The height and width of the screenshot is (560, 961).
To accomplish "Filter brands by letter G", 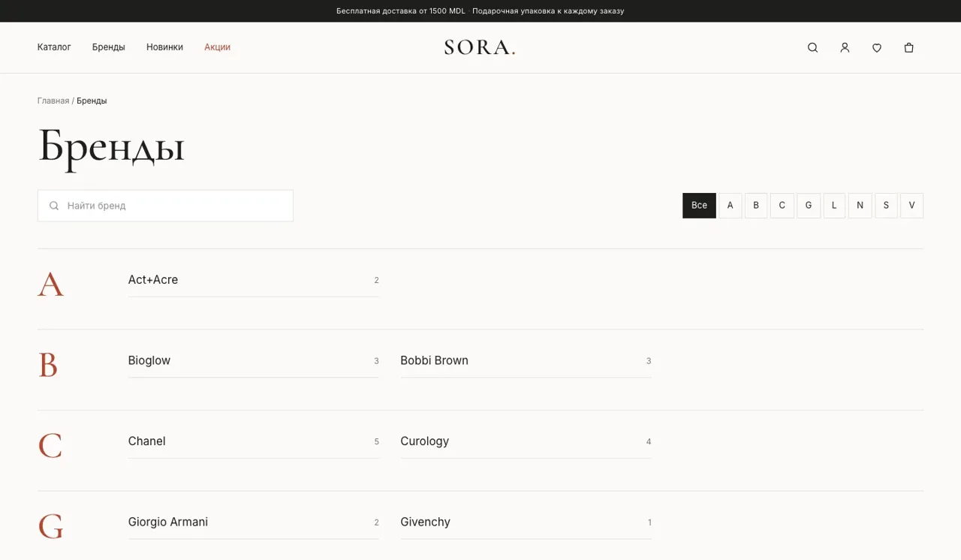I will pyautogui.click(x=809, y=206).
